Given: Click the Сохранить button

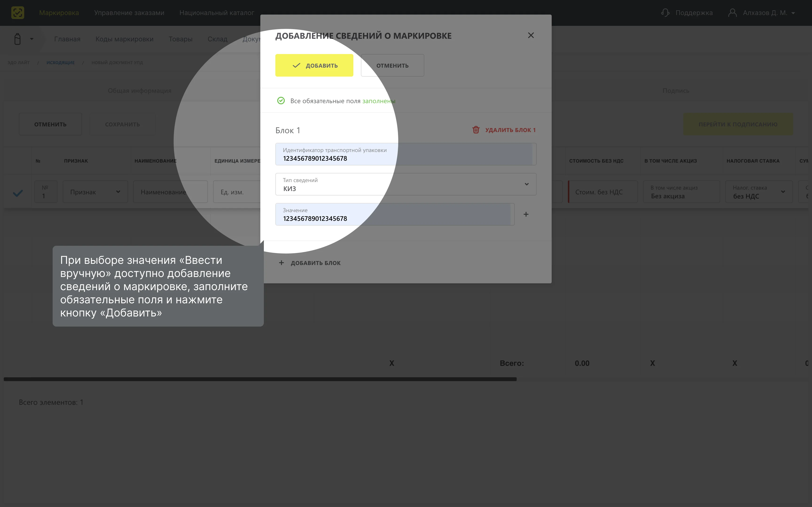Looking at the screenshot, I should pos(122,124).
